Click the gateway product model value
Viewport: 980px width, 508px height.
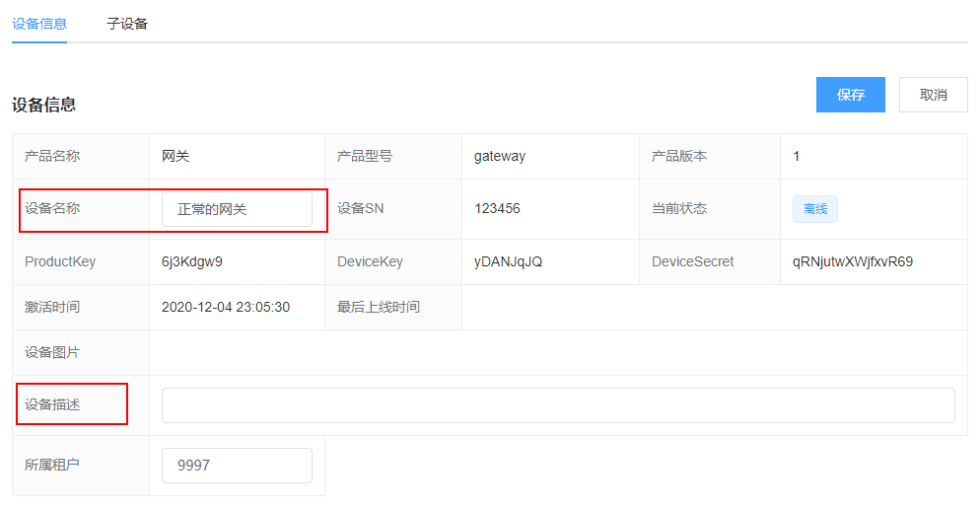[500, 156]
